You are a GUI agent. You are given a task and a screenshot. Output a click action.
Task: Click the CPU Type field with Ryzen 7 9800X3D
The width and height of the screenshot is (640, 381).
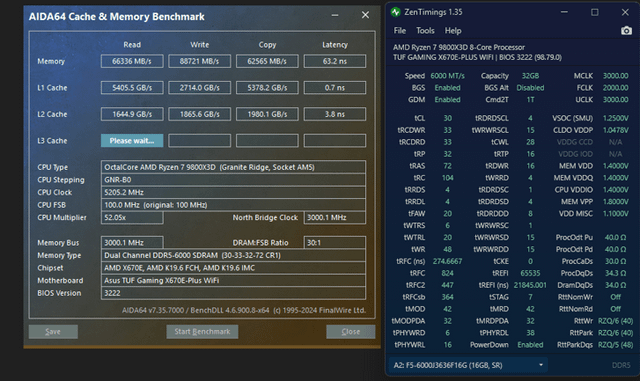(233, 167)
